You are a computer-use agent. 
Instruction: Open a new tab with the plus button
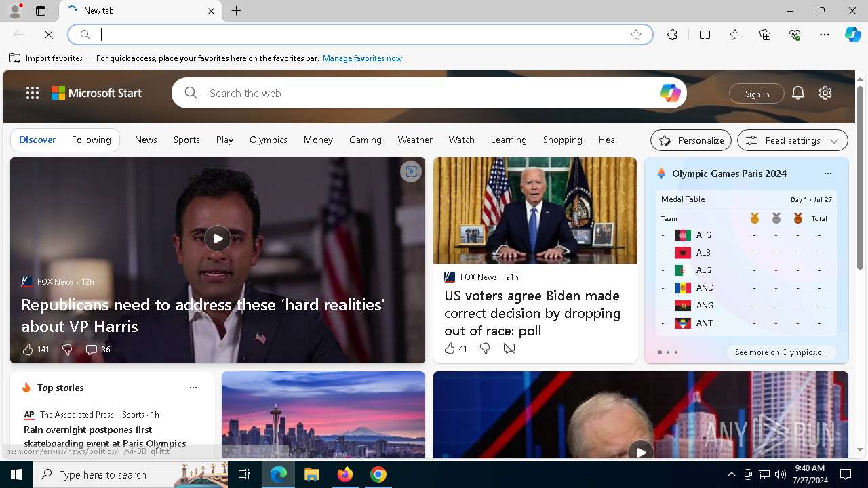tap(236, 11)
